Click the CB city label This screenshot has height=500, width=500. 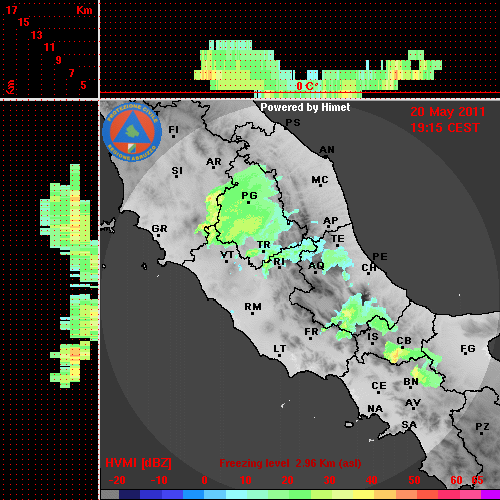[x=404, y=341]
